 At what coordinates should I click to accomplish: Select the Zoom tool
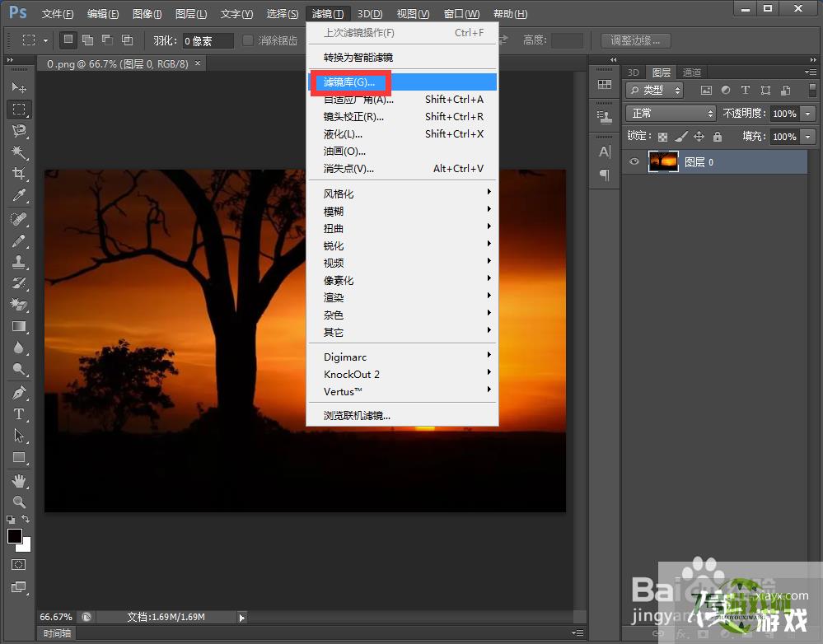[x=19, y=502]
